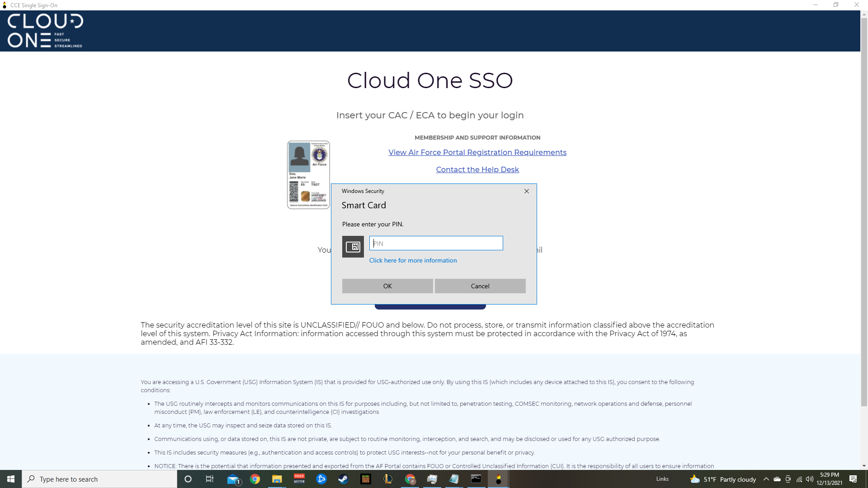Open the calendar by clicking the clock
Screen dimensions: 868x488
pyautogui.click(x=829, y=479)
